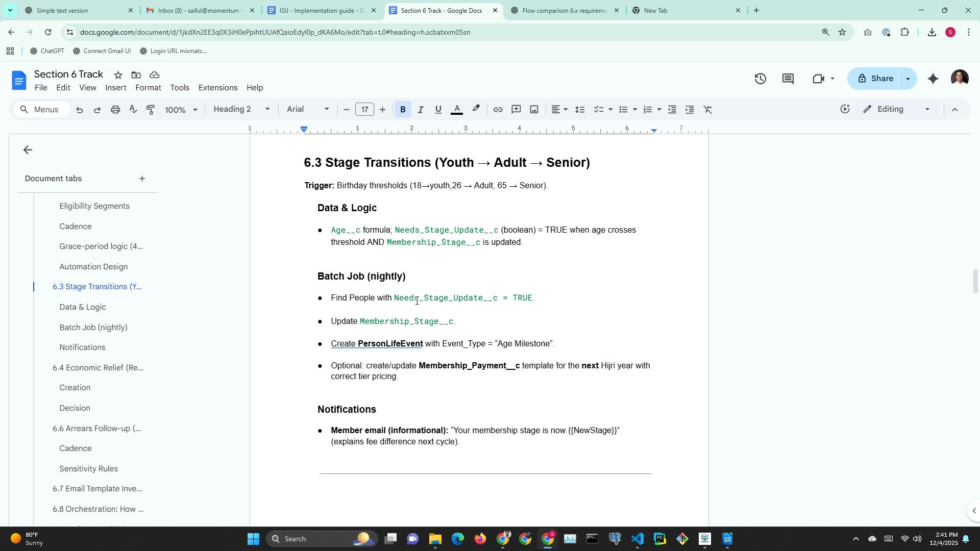Screen dimensions: 980x551
Task: Click the Add comment icon
Action: (x=516, y=110)
